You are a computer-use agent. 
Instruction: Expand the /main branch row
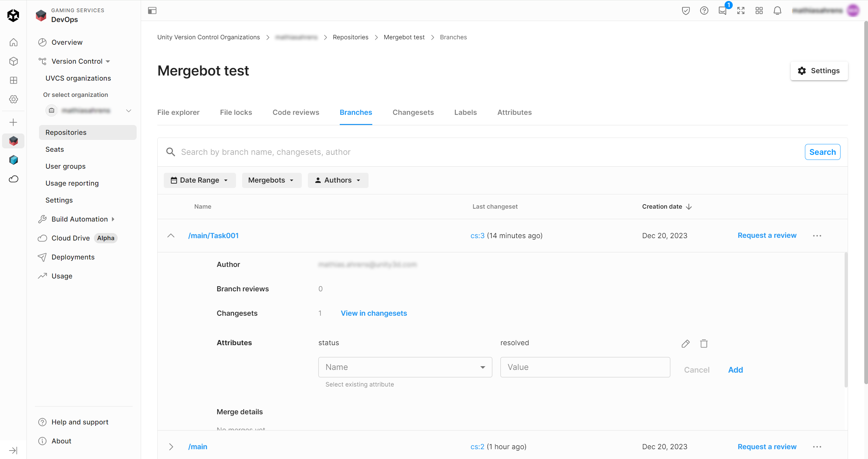pyautogui.click(x=171, y=447)
